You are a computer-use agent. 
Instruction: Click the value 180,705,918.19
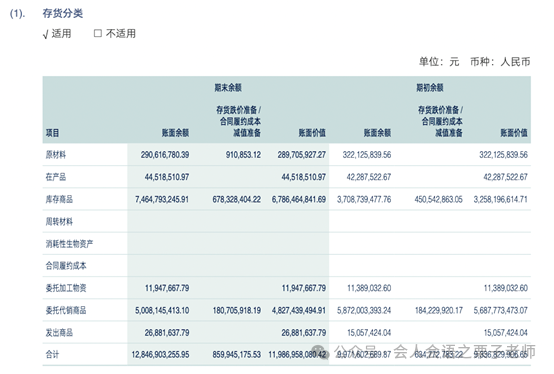[x=237, y=310]
